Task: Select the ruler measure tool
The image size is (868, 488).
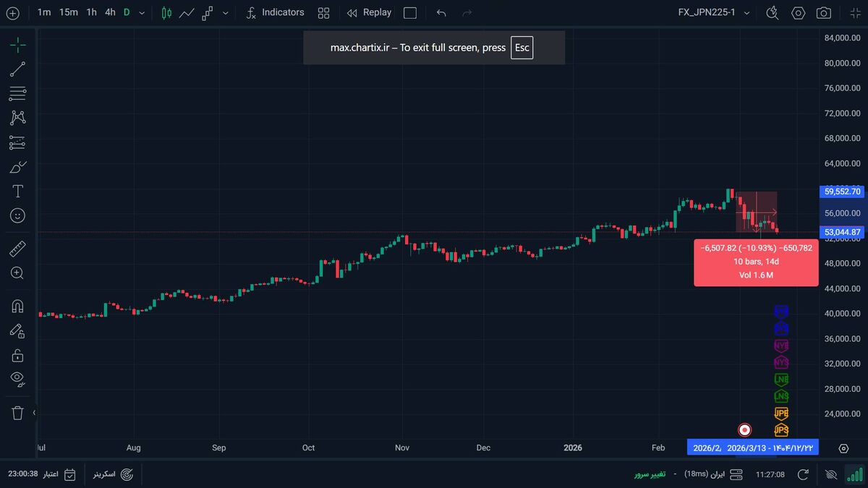Action: 18,249
